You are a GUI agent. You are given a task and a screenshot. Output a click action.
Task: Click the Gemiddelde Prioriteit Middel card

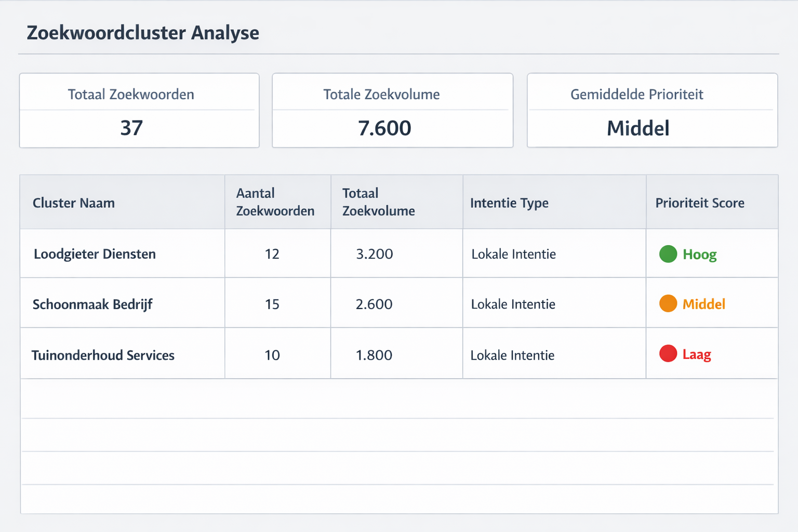tap(652, 111)
